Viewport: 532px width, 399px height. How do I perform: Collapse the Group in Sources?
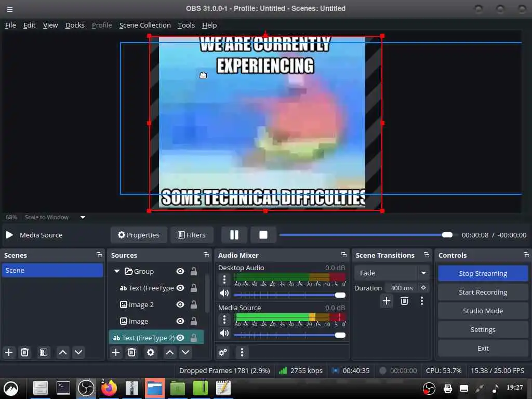[117, 271]
